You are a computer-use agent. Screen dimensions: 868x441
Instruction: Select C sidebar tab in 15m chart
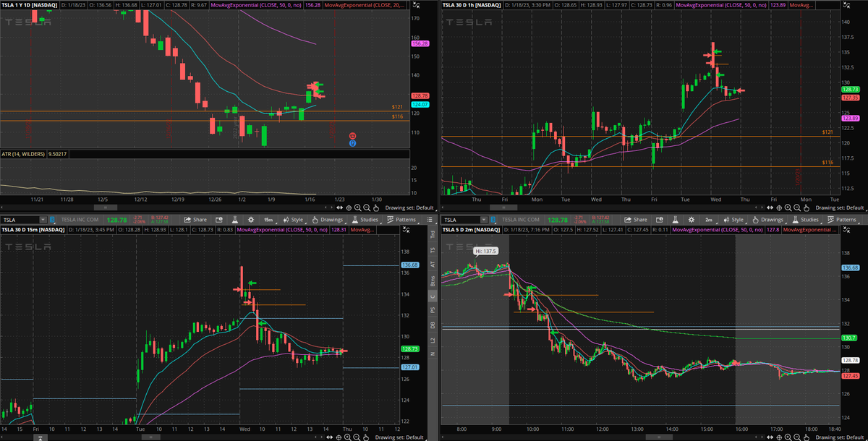pyautogui.click(x=433, y=296)
